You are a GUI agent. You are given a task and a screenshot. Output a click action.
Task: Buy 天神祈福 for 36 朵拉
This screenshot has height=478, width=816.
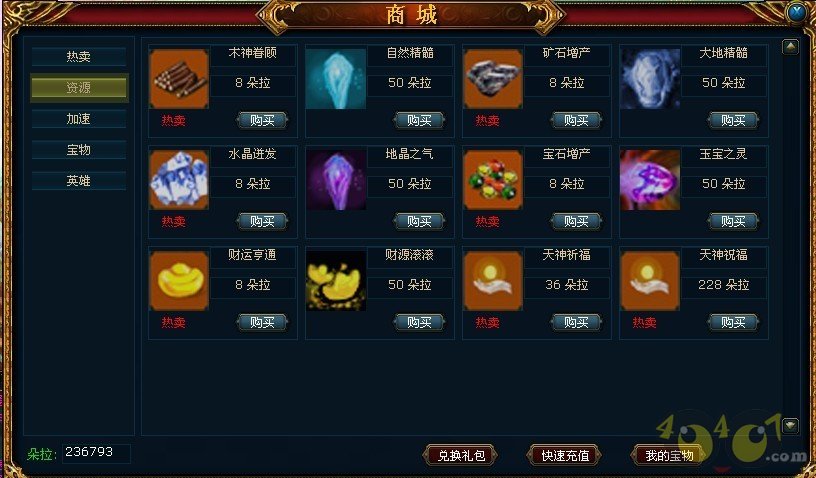[x=576, y=322]
